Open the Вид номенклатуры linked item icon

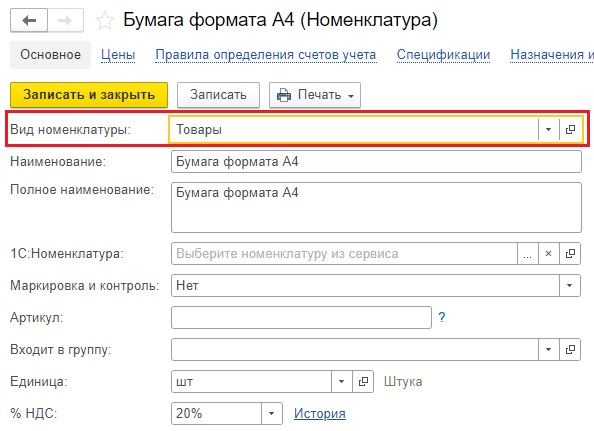point(571,130)
